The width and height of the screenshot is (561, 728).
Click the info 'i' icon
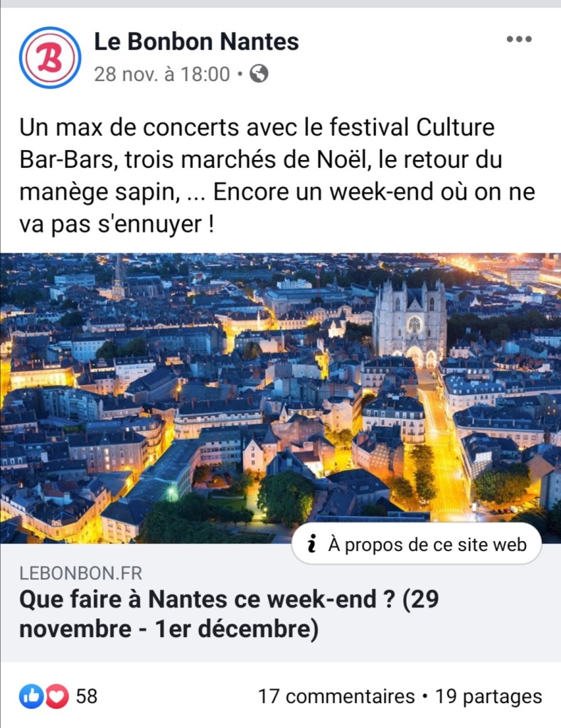click(311, 545)
